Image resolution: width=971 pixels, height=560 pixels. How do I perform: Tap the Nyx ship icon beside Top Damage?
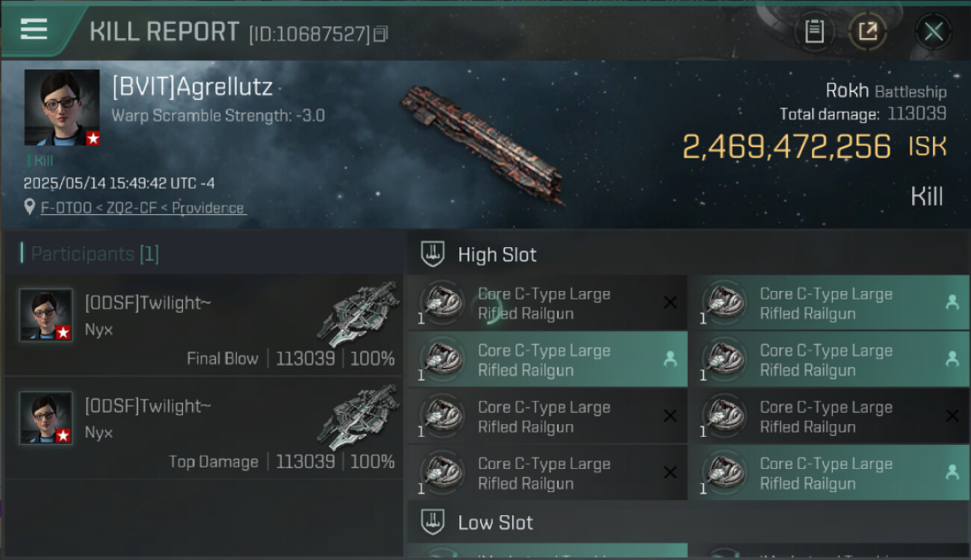point(358,417)
